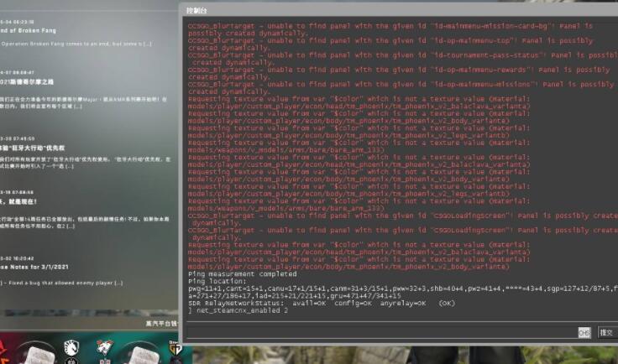618x364 pixels.
Task: Click the 'Ping location:' console line
Action: tap(217, 281)
